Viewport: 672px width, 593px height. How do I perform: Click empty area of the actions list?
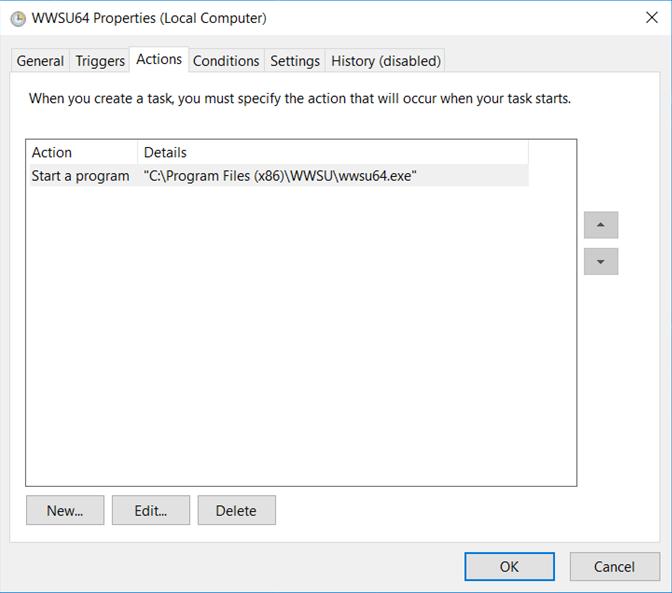(x=300, y=334)
